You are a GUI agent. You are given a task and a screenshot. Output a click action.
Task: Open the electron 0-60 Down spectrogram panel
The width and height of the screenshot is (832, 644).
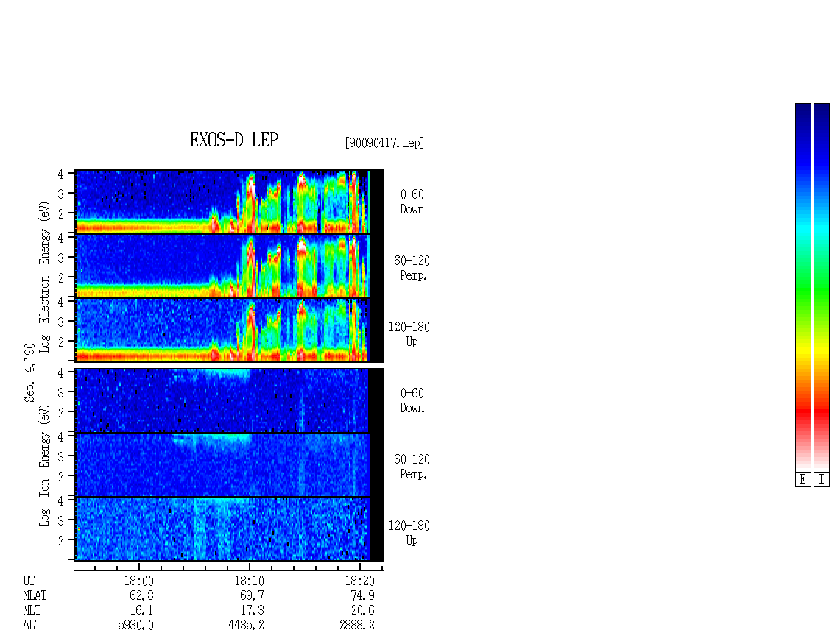(229, 202)
